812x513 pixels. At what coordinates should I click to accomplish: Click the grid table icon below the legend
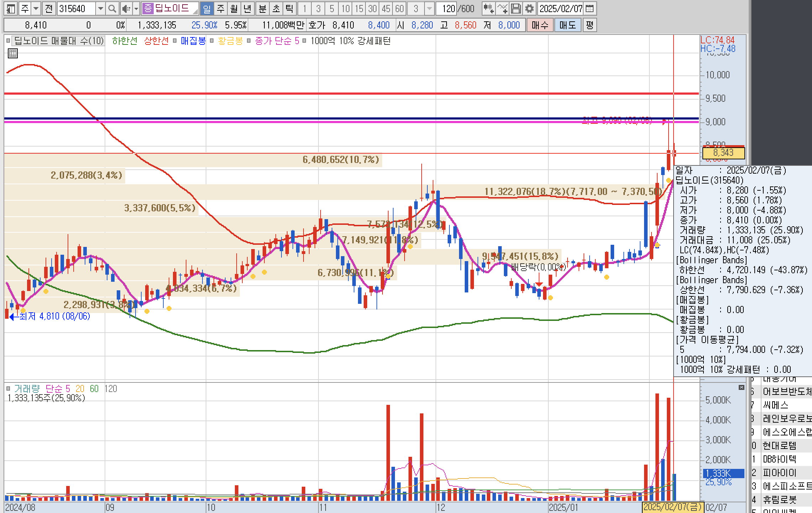point(12,54)
